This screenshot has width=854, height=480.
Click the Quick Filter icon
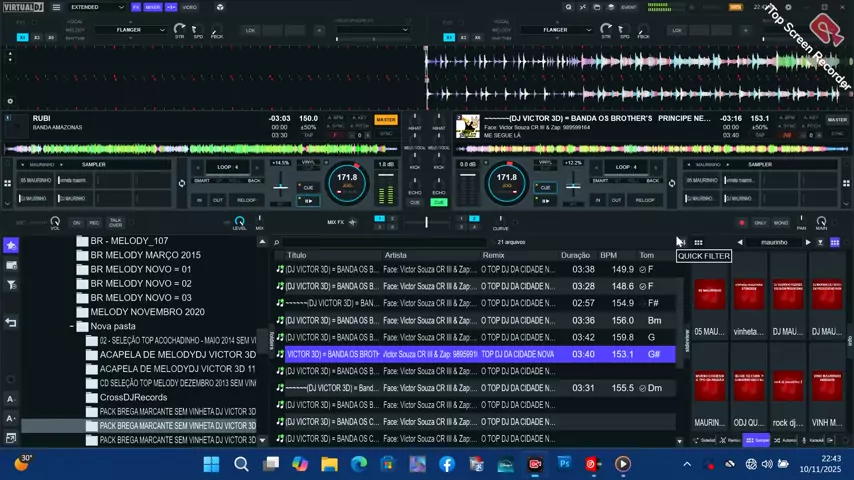pos(681,242)
